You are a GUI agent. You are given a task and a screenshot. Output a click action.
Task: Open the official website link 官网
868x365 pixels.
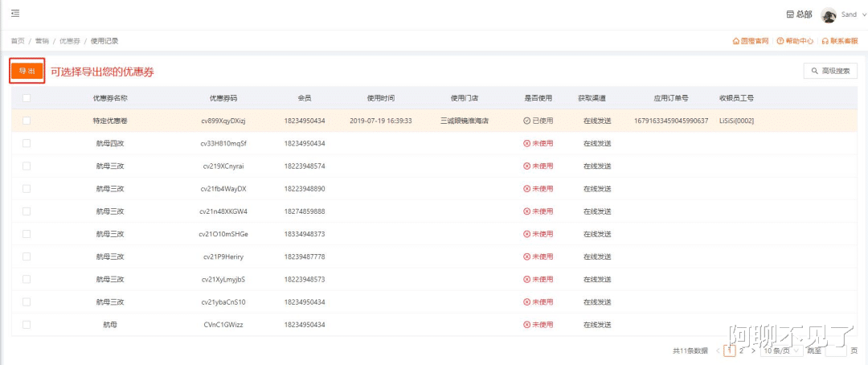point(751,41)
